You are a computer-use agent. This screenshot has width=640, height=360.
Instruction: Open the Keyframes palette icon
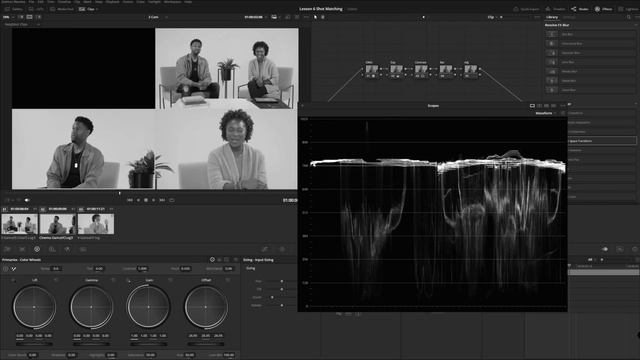coord(604,249)
